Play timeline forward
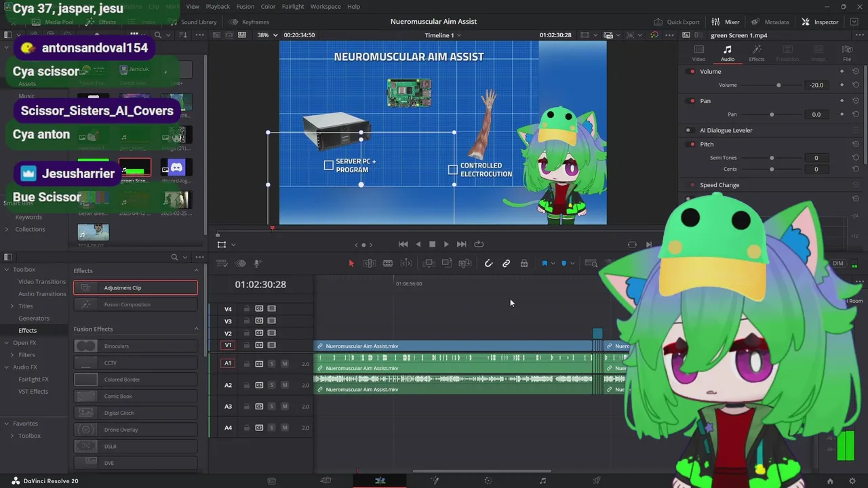This screenshot has height=488, width=868. [446, 244]
